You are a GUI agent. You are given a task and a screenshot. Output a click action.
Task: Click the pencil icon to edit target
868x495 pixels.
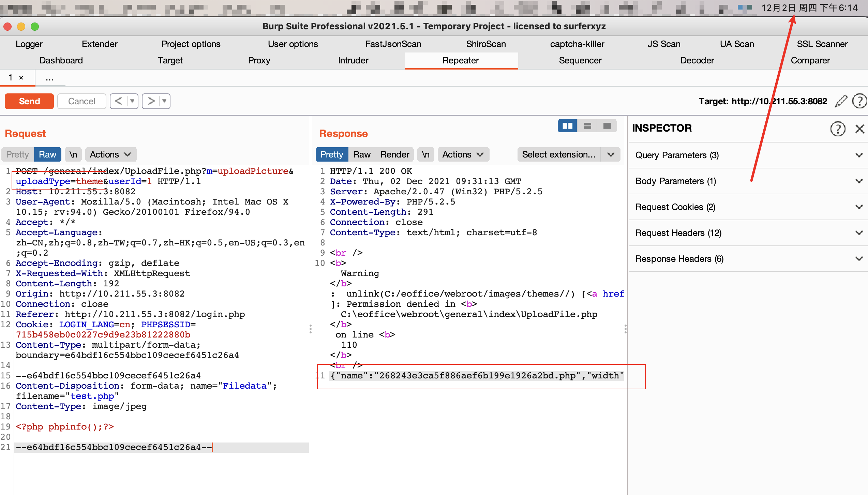[x=841, y=101]
